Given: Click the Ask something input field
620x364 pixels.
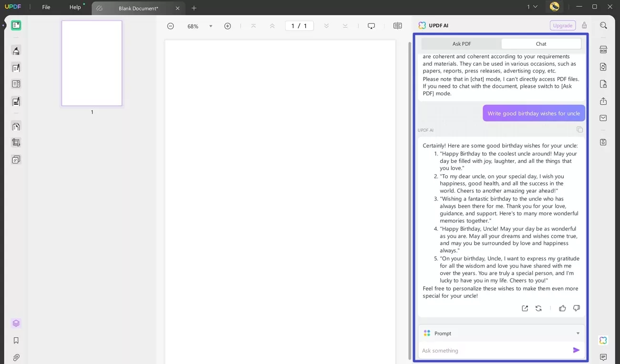Looking at the screenshot, I should (x=494, y=351).
